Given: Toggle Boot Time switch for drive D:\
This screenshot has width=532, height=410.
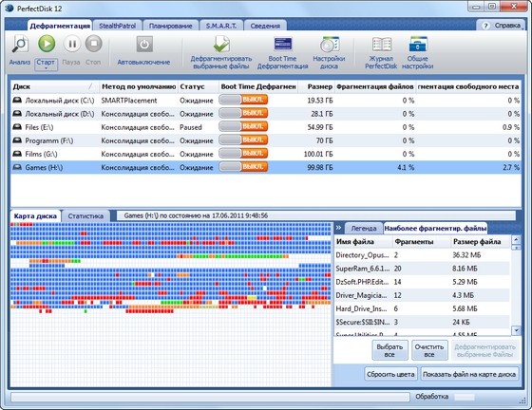Looking at the screenshot, I should click(243, 113).
